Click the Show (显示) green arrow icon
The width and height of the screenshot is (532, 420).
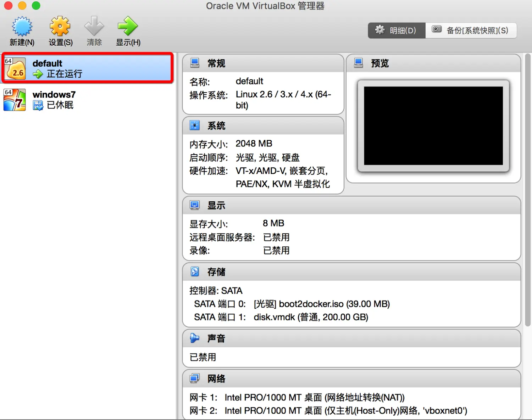tap(128, 27)
